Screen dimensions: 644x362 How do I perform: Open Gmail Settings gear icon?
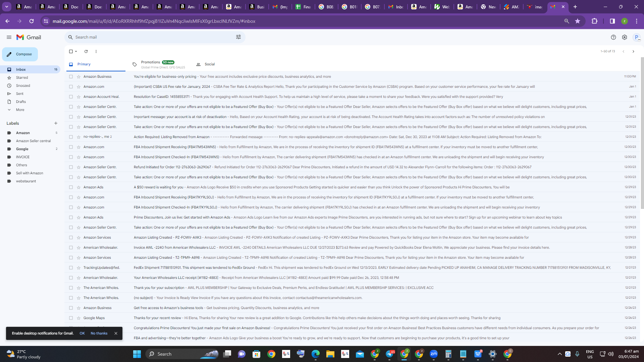tap(625, 37)
